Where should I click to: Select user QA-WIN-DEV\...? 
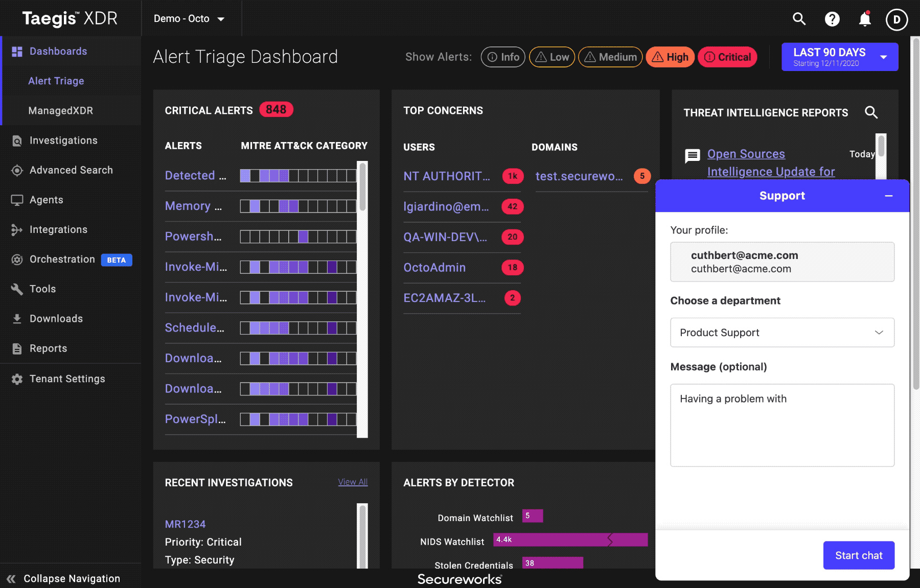(445, 237)
